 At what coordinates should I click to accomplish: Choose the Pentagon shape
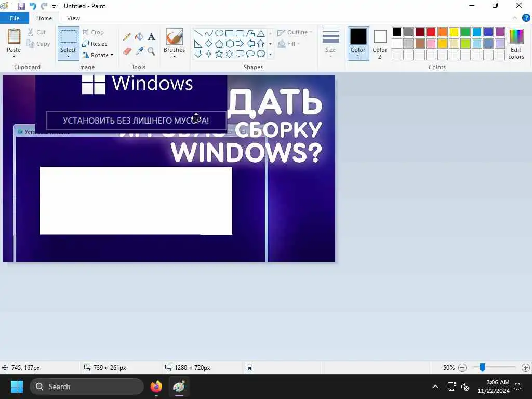(x=219, y=44)
